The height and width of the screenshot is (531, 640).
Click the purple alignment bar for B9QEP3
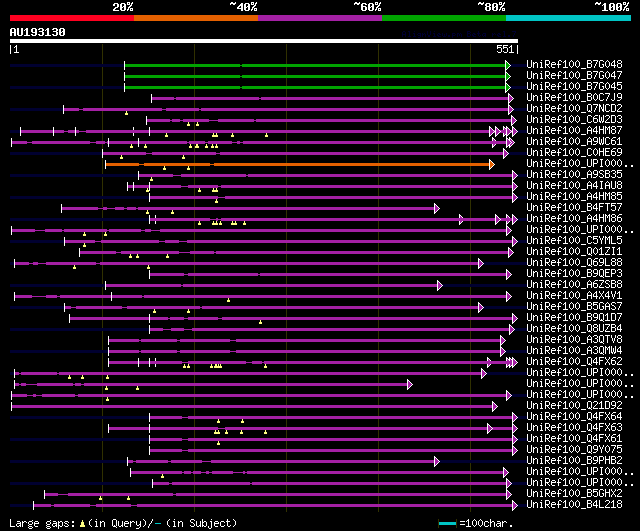pos(330,275)
